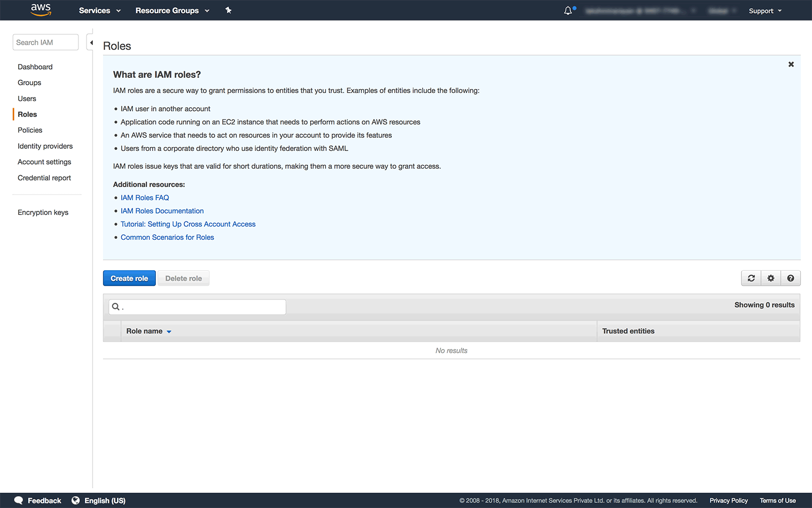Open table settings gear icon

[771, 278]
